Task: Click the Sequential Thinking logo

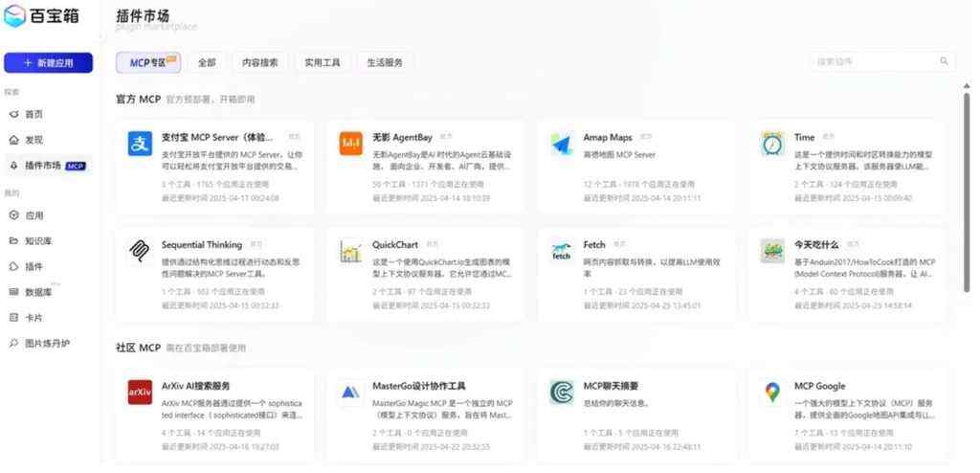Action: [140, 251]
